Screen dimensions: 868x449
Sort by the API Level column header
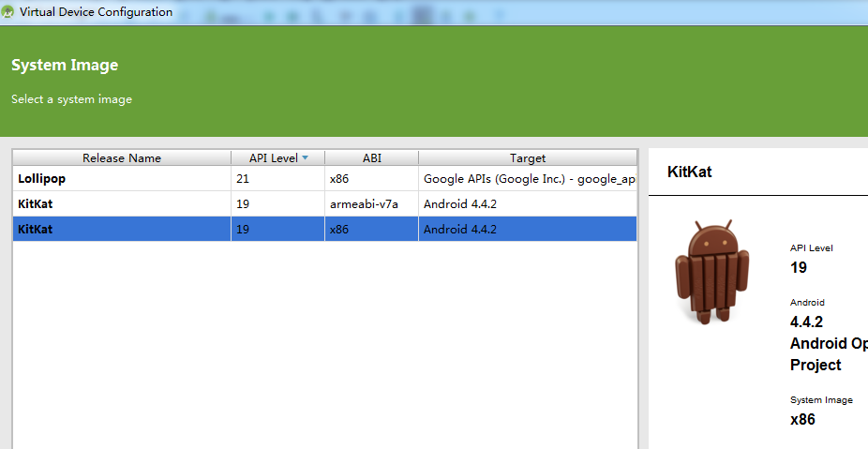(277, 157)
